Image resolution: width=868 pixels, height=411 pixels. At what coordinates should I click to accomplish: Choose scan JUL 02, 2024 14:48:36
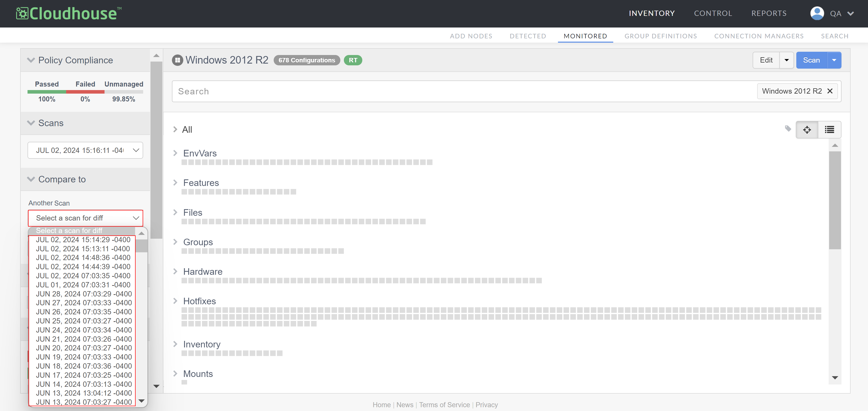83,258
